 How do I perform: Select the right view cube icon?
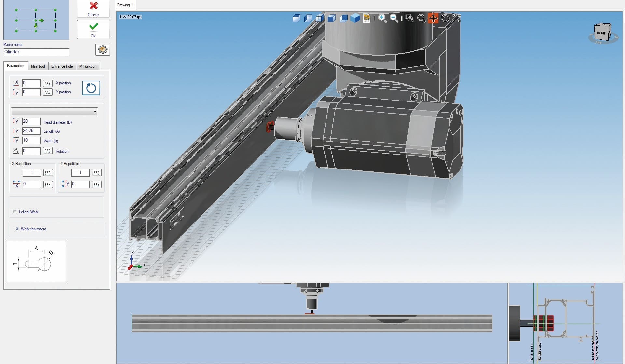(320, 18)
